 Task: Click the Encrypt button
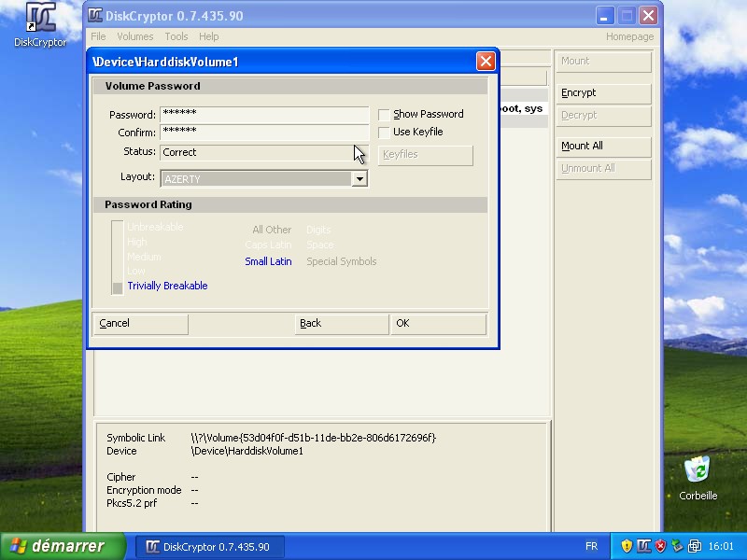click(603, 93)
